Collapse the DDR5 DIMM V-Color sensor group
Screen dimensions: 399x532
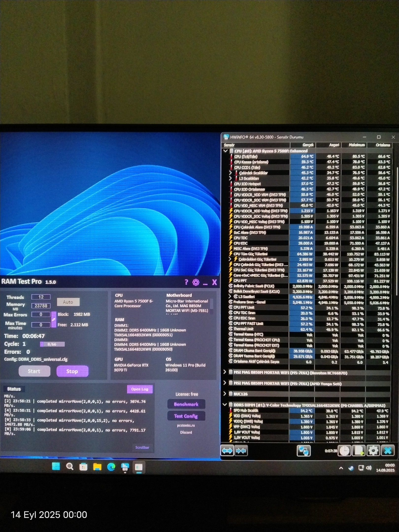point(225,405)
